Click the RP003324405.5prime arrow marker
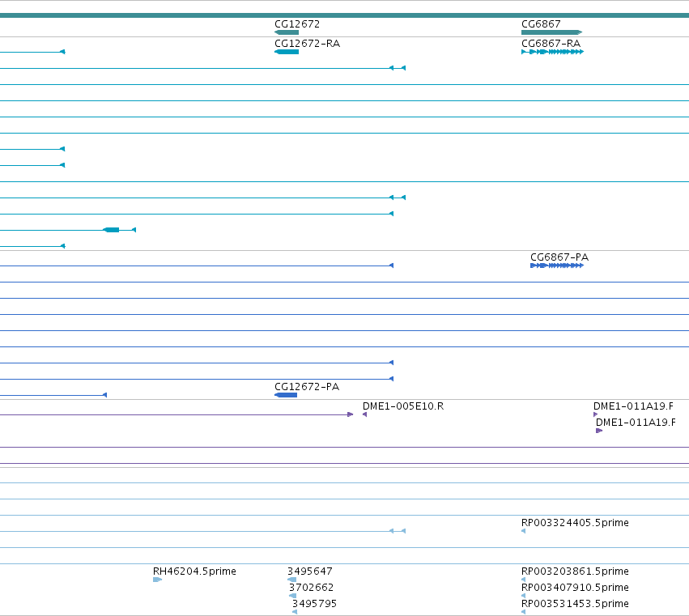Viewport: 689px width, 616px height. pos(523,531)
